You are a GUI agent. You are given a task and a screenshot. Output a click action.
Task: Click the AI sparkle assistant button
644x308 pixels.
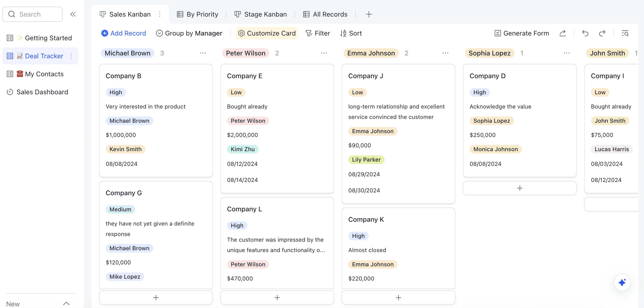pos(622,282)
